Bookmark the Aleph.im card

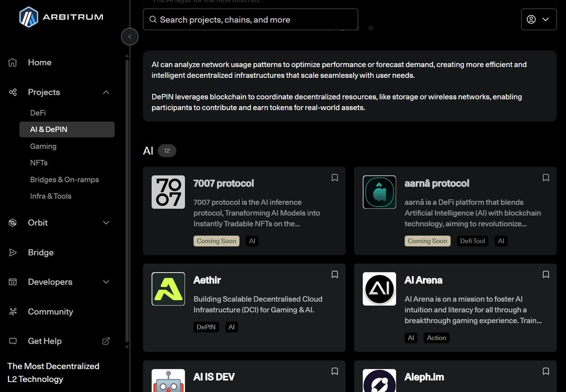(x=546, y=371)
